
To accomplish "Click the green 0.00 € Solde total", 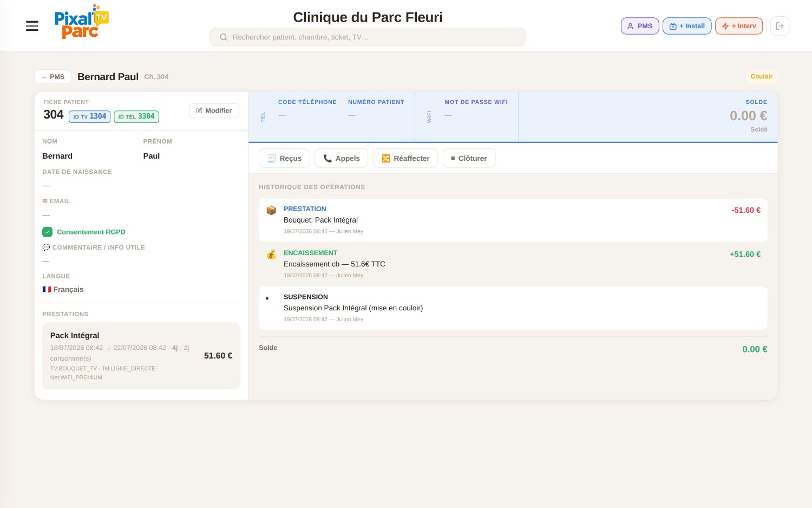I will click(x=755, y=349).
